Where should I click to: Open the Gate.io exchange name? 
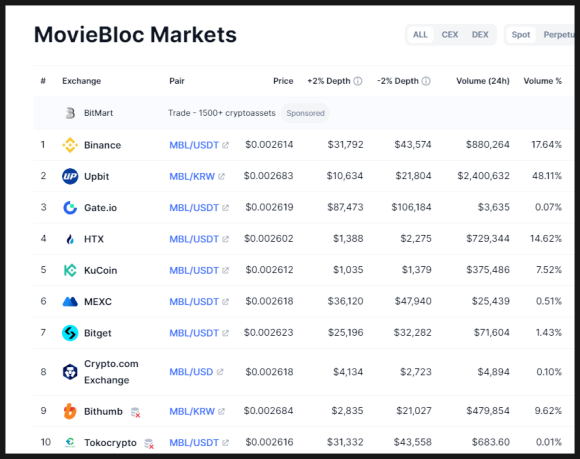[x=100, y=208]
